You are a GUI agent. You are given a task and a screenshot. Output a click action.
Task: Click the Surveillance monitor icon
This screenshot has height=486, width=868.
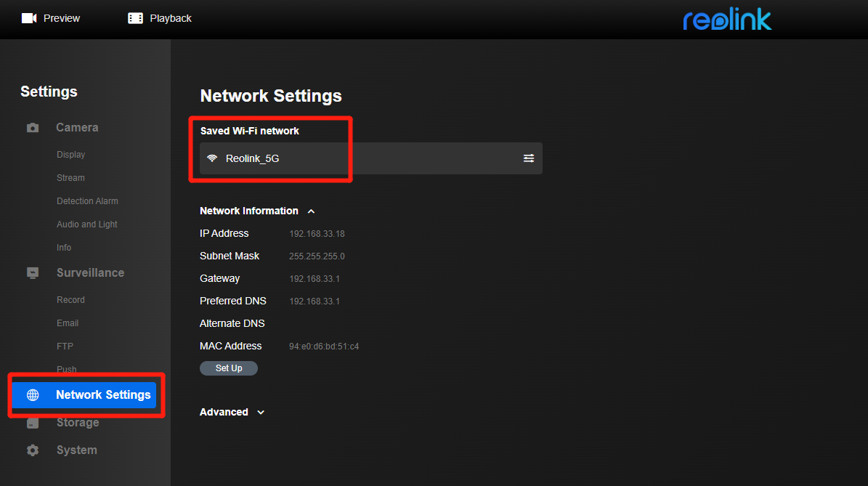[x=33, y=273]
